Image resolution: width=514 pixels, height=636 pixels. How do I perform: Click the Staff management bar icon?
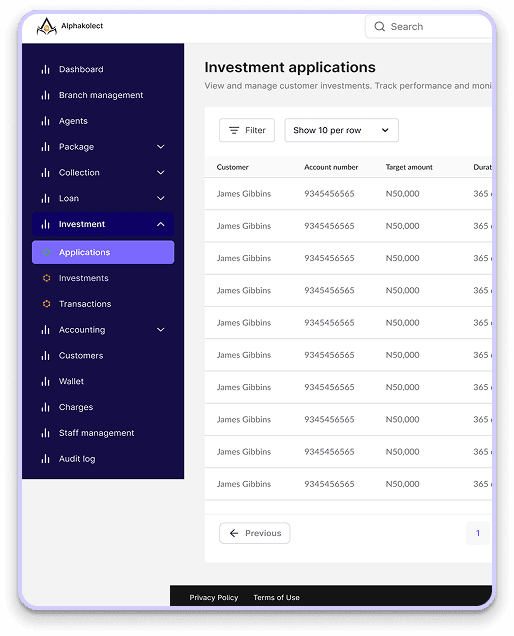pyautogui.click(x=45, y=433)
